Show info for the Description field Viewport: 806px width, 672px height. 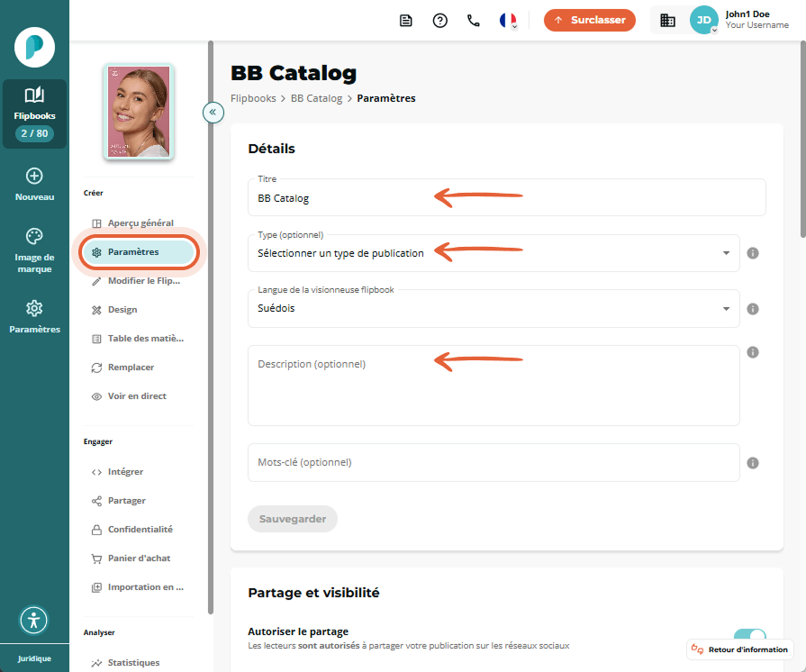[x=753, y=352]
